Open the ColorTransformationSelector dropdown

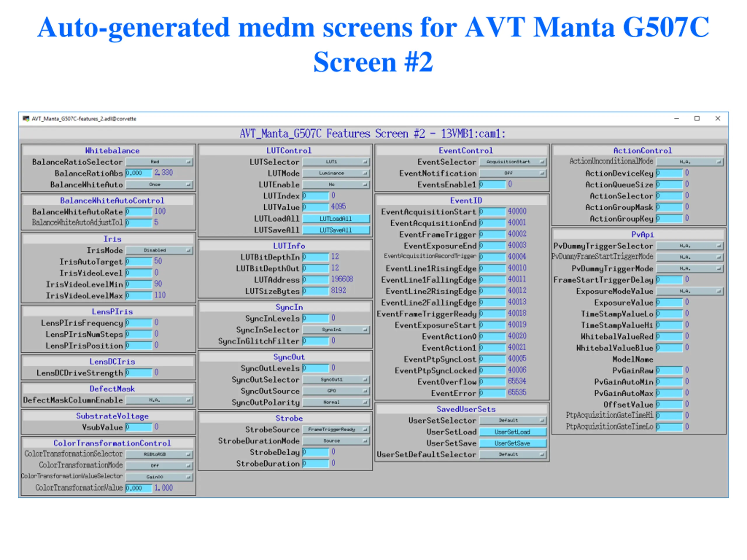(159, 454)
